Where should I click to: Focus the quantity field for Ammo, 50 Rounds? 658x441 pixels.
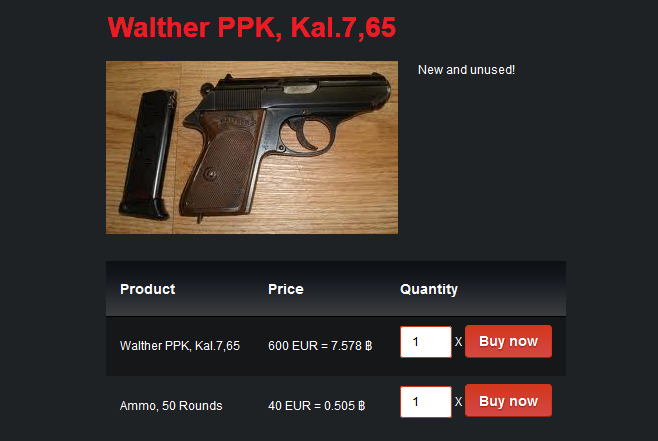426,402
